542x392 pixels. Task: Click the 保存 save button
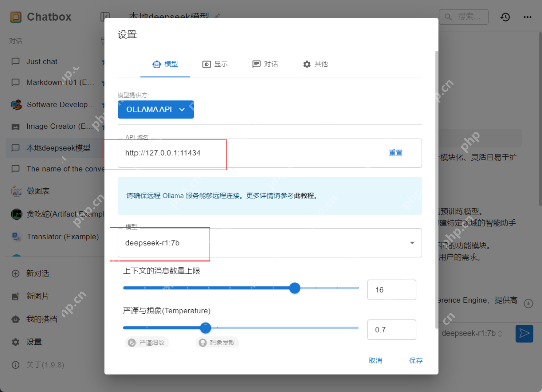416,360
